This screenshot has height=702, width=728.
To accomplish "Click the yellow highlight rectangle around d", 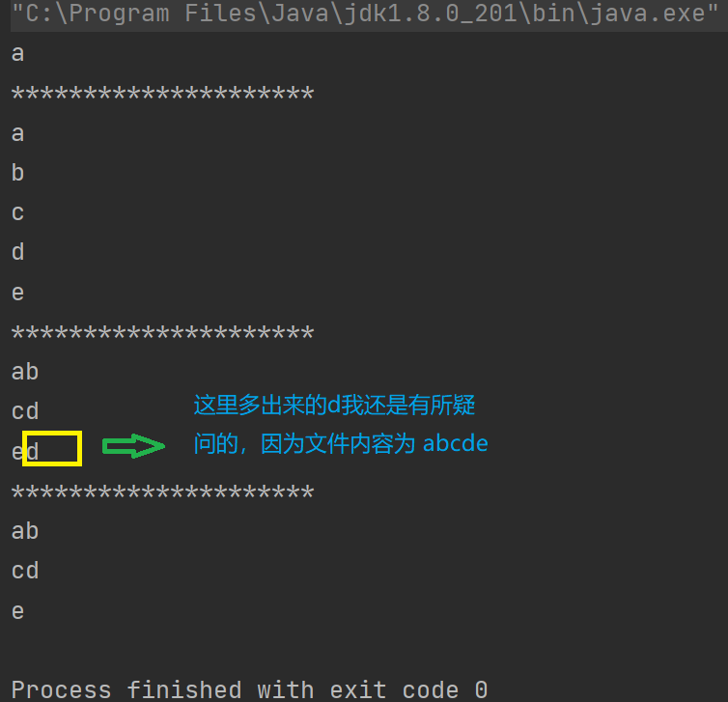I will point(52,448).
